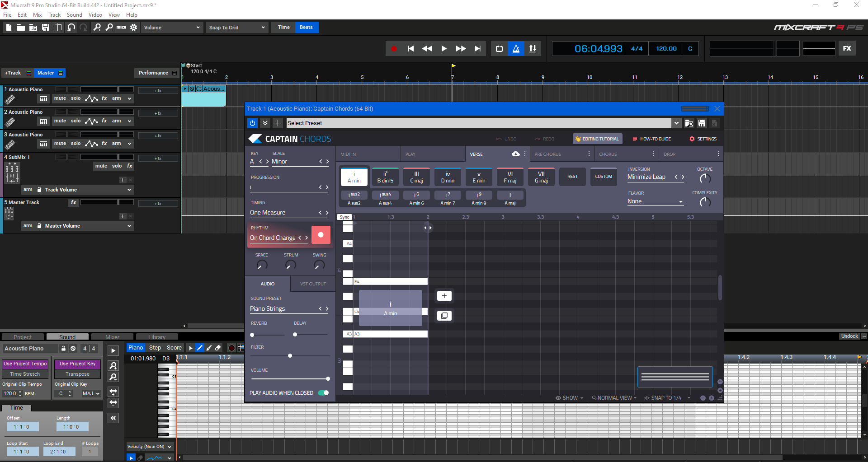Open the HOW-TO GUIDE link in Captain Chords
The width and height of the screenshot is (868, 462).
651,139
